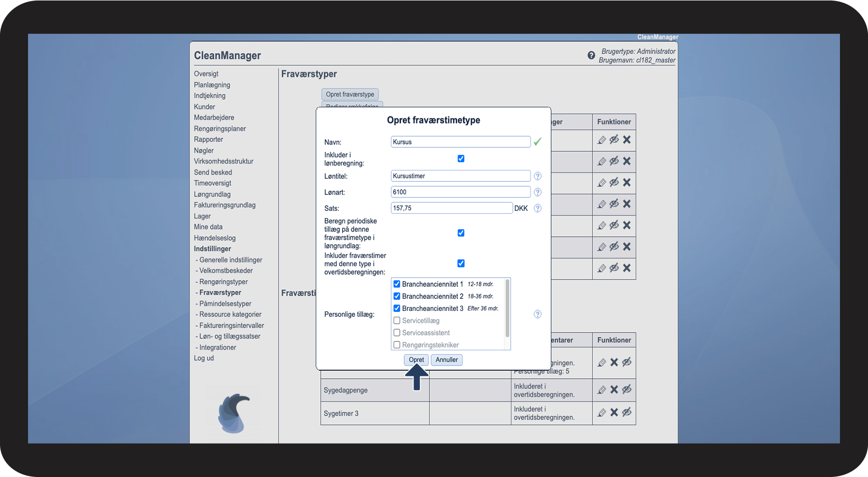
Task: Show help for the Lønart field
Action: (x=537, y=192)
